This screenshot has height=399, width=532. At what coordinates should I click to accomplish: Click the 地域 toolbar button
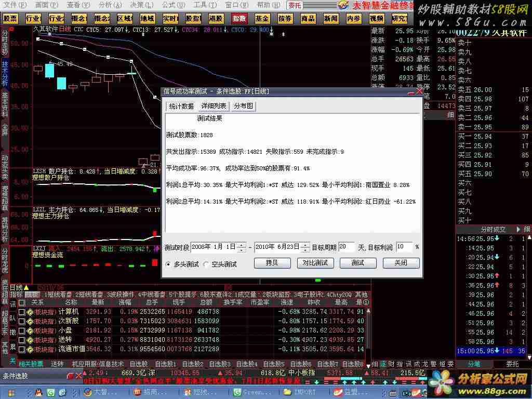click(147, 19)
